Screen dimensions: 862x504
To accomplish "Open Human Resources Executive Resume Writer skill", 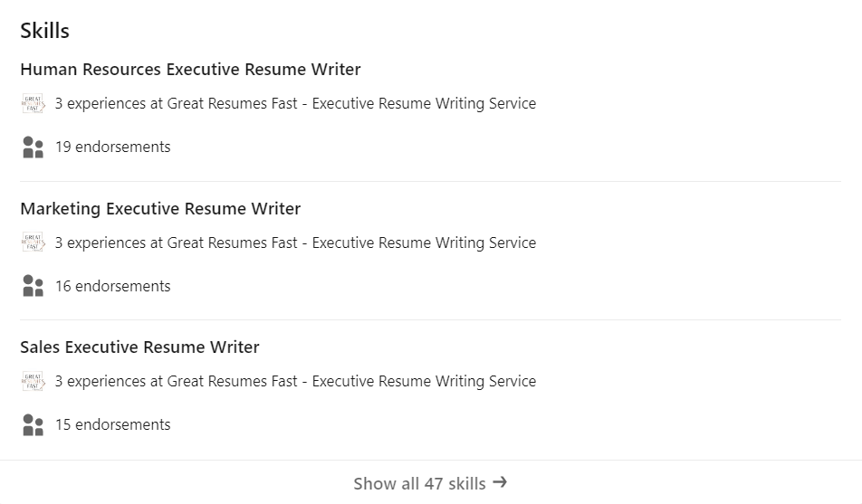I will [x=190, y=70].
